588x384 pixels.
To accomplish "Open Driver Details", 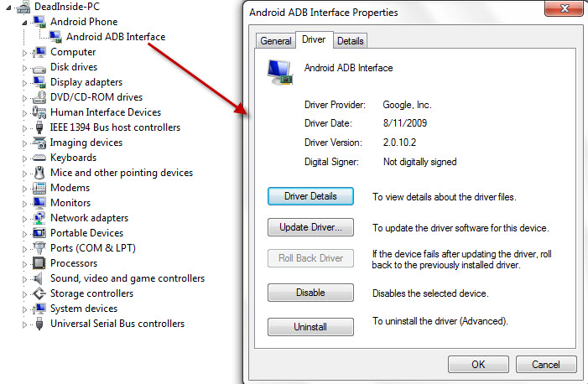I will pyautogui.click(x=310, y=196).
